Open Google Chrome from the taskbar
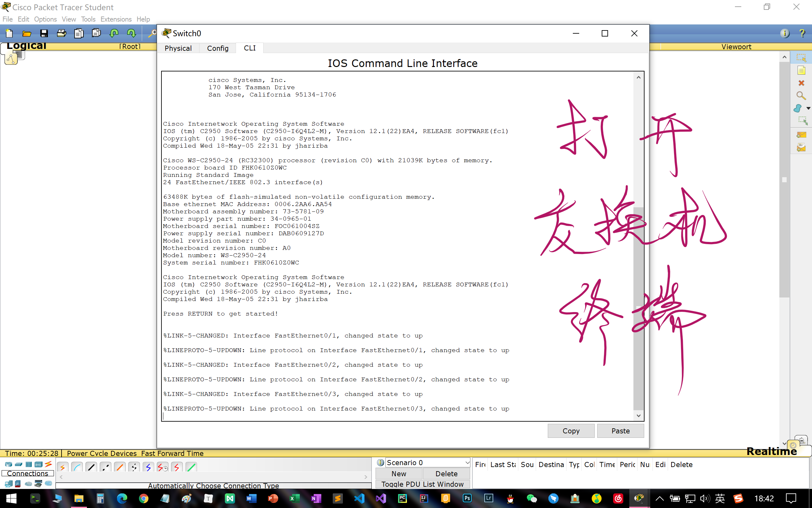Image resolution: width=812 pixels, height=508 pixels. [x=144, y=498]
